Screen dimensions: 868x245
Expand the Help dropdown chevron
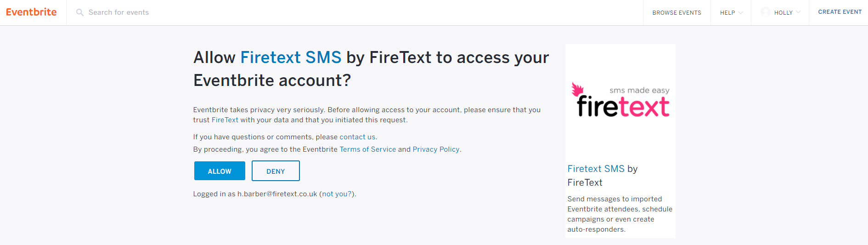pos(741,13)
